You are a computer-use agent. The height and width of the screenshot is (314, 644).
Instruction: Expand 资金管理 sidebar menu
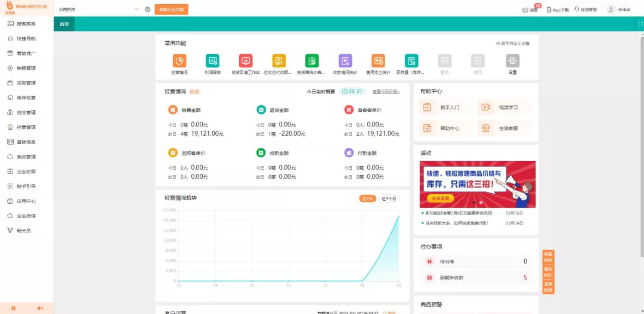pyautogui.click(x=27, y=113)
